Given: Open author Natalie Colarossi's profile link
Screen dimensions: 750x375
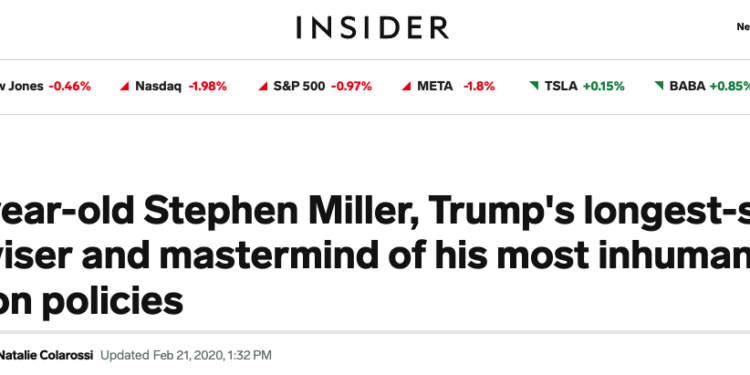Looking at the screenshot, I should [46, 355].
